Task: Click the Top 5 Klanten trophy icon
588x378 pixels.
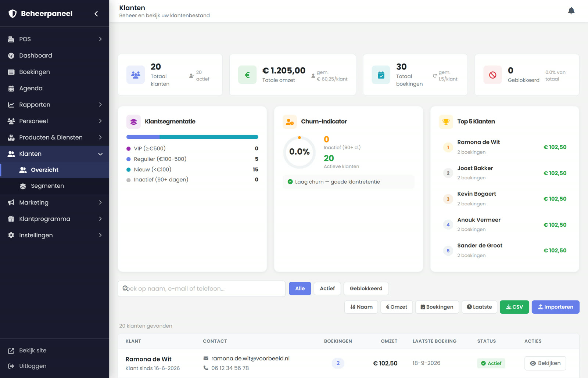Action: 446,122
